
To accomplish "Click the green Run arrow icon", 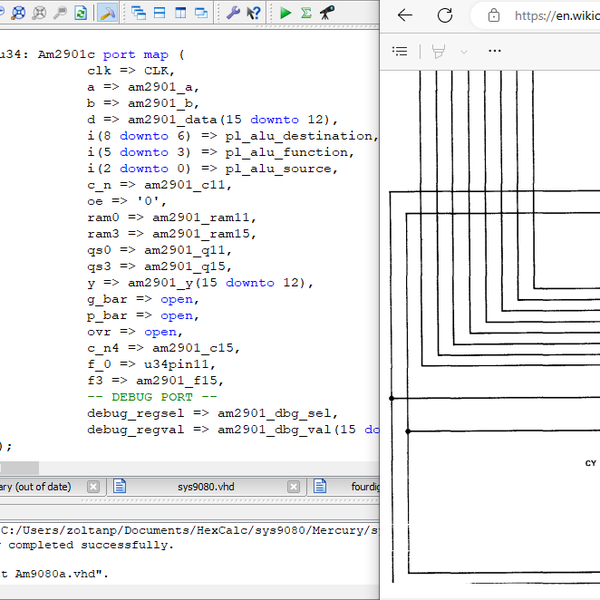I will click(x=286, y=14).
